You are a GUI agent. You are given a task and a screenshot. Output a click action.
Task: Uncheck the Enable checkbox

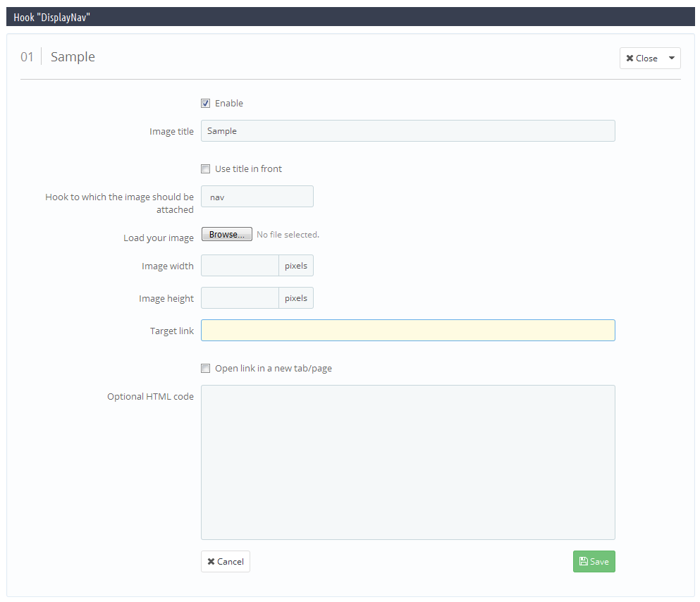point(205,104)
